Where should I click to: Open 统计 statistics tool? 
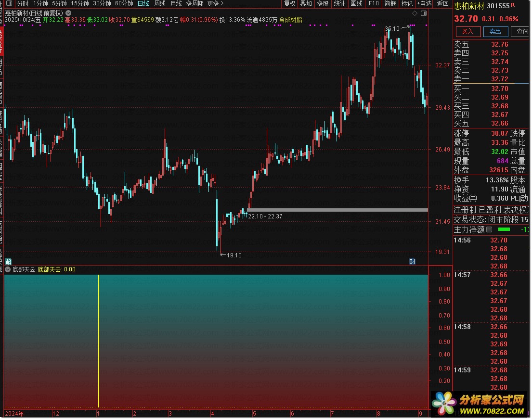pos(339,3)
